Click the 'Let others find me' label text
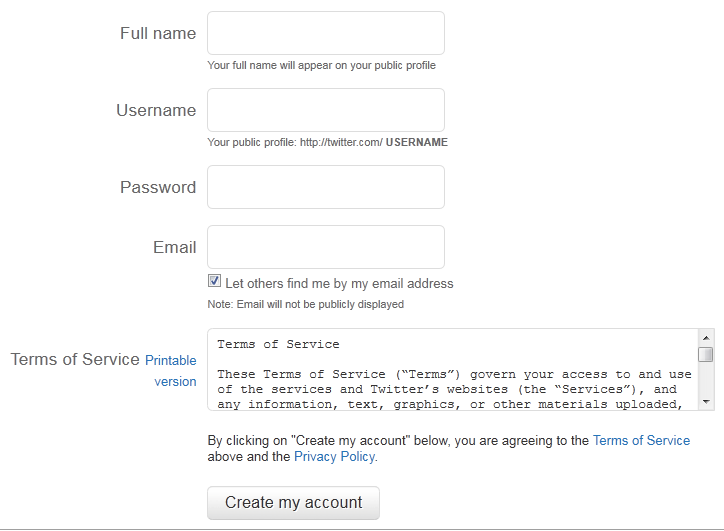 pyautogui.click(x=339, y=283)
